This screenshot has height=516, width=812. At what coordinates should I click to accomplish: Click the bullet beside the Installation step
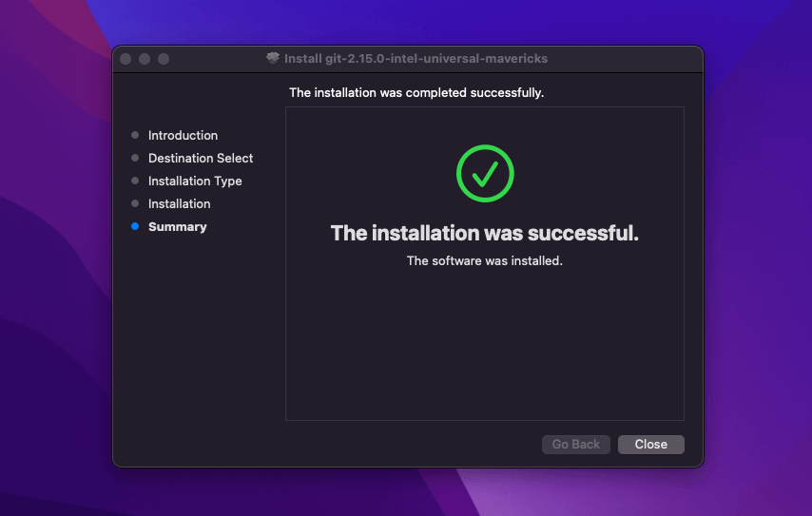tap(135, 204)
